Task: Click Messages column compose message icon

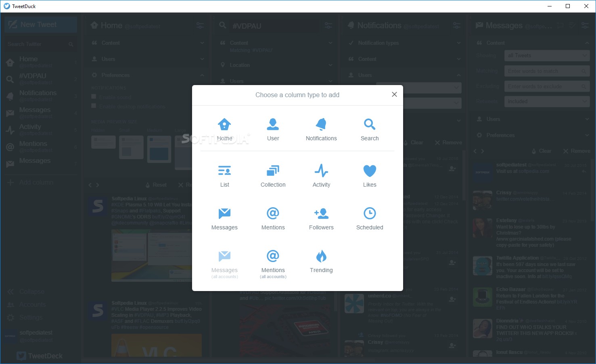Action: point(560,25)
